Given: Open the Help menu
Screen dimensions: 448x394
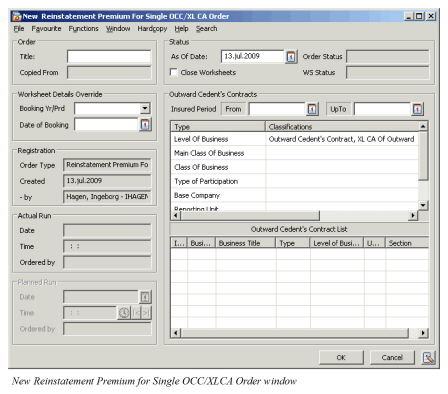Looking at the screenshot, I should tap(181, 29).
